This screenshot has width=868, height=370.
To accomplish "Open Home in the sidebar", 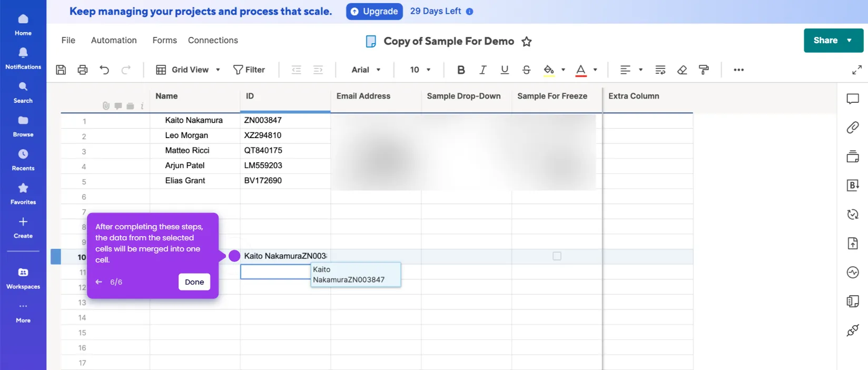I will point(23,24).
